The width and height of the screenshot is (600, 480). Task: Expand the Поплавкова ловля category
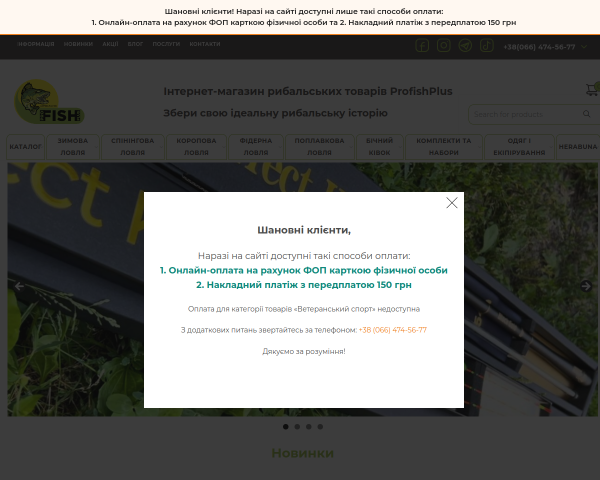[320, 147]
